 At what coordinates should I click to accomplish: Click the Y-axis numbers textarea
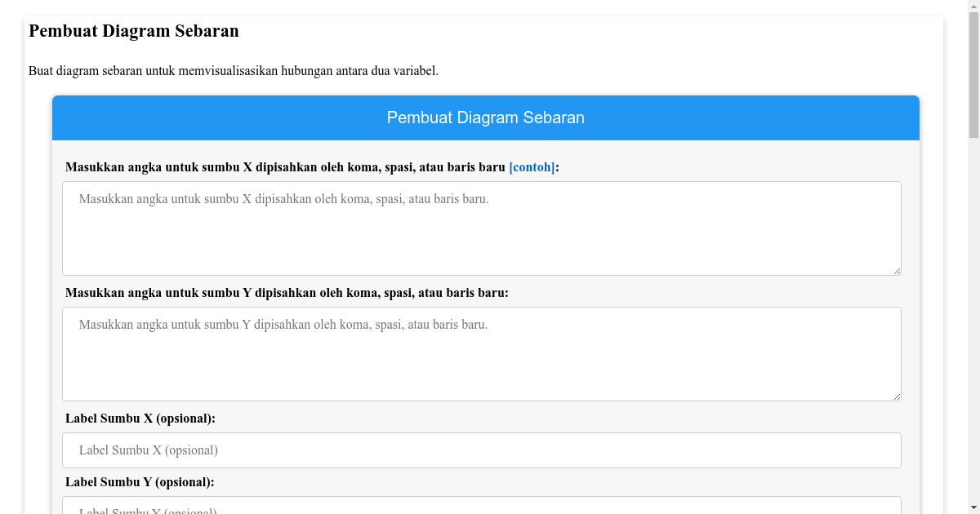tap(481, 353)
